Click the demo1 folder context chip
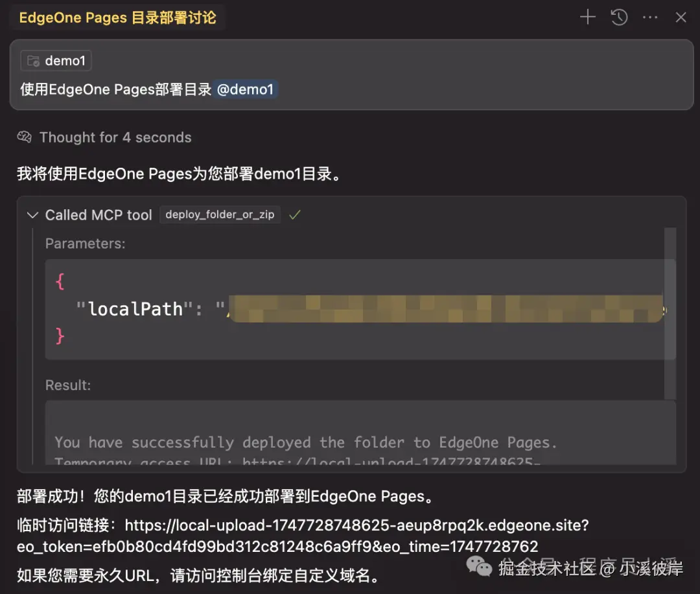The height and width of the screenshot is (594, 700). pyautogui.click(x=56, y=61)
